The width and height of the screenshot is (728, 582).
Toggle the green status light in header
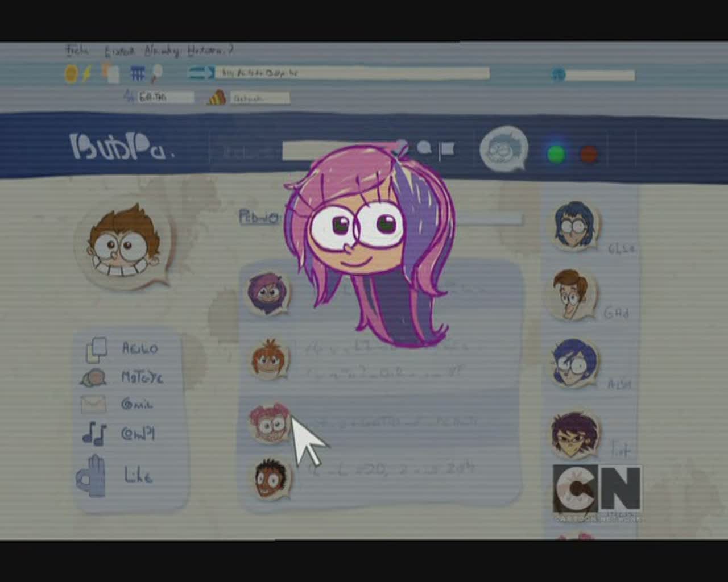click(x=556, y=153)
